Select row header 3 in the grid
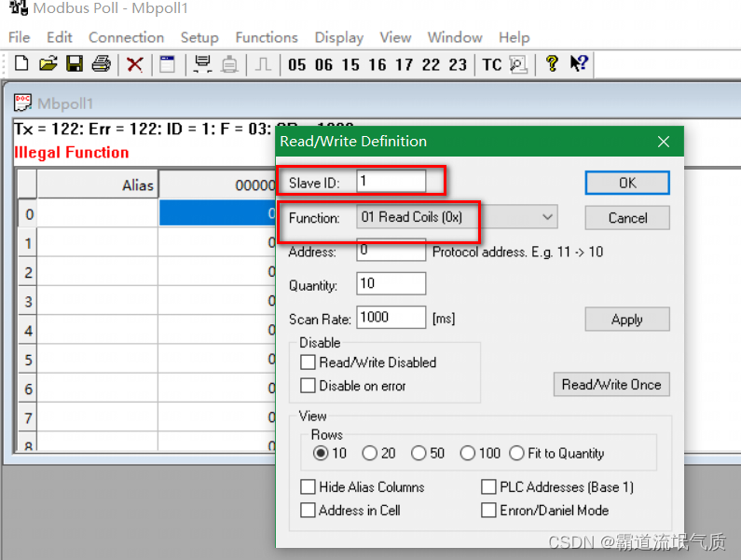 28,301
